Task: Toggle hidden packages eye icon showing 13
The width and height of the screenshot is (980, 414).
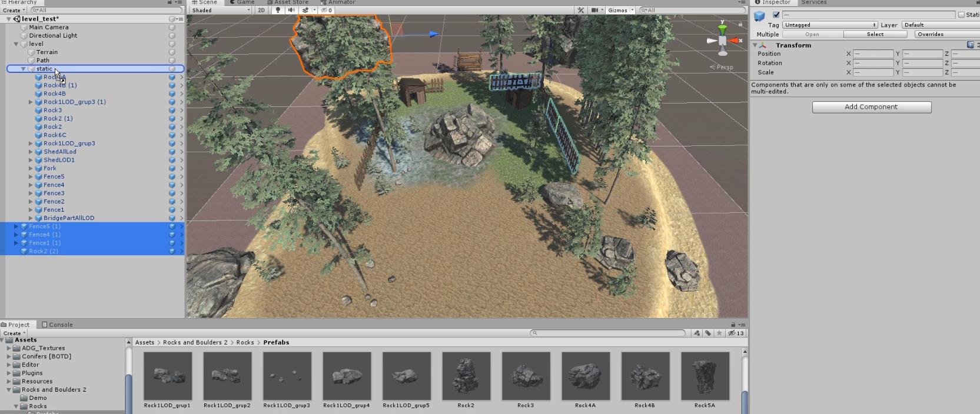Action: click(x=736, y=333)
